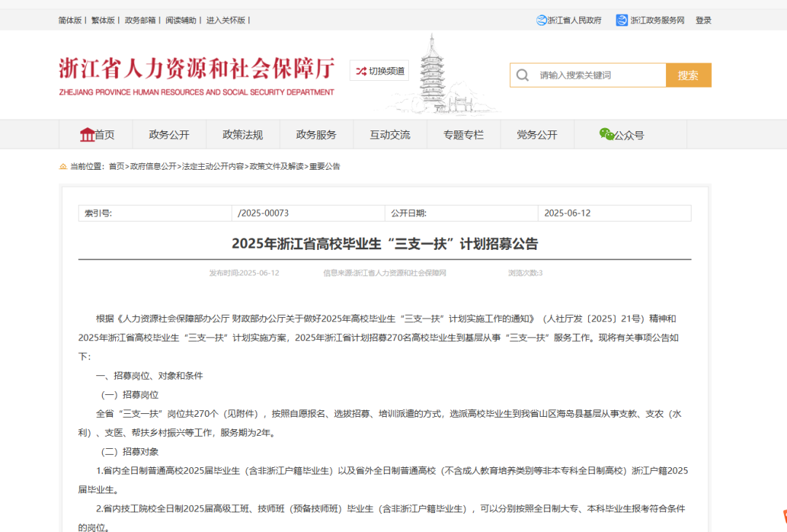
Task: Open the 进入关怀版 accessibility link
Action: tap(226, 20)
